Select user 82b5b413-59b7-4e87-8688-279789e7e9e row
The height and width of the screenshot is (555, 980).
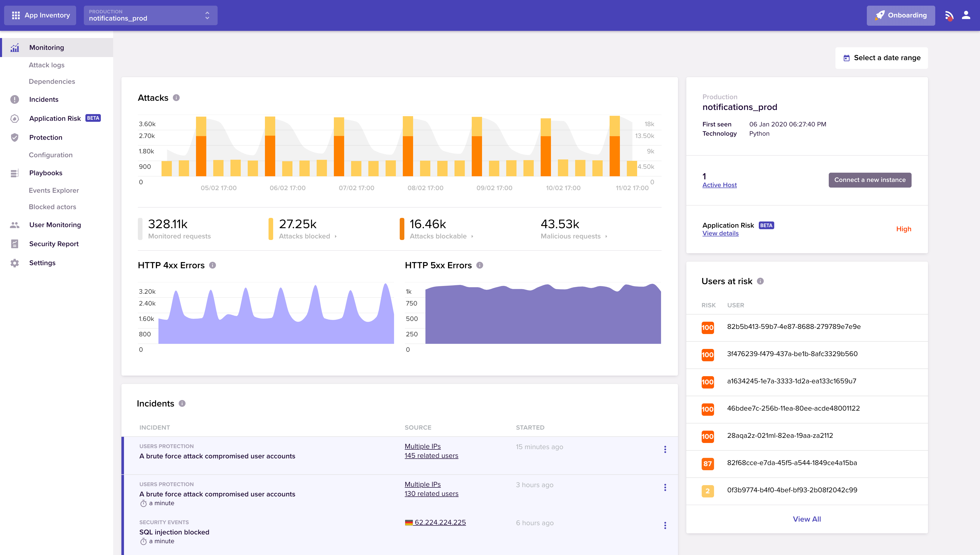[794, 327]
